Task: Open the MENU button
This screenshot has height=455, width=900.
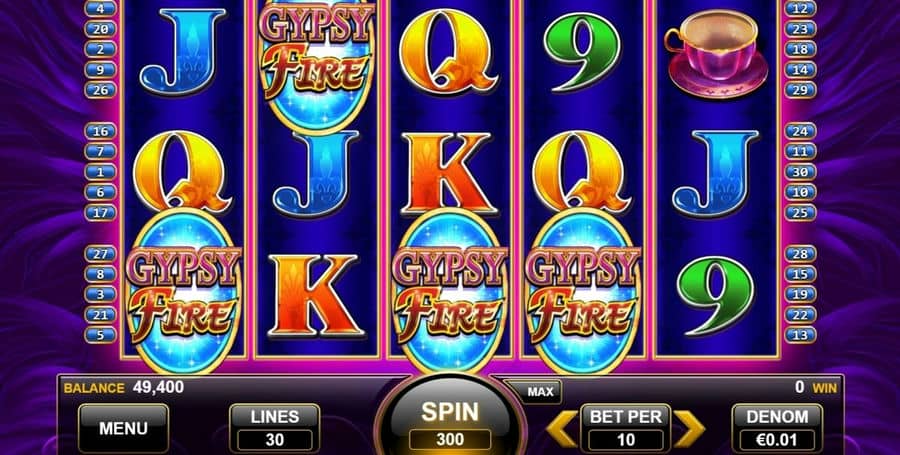Action: point(123,428)
